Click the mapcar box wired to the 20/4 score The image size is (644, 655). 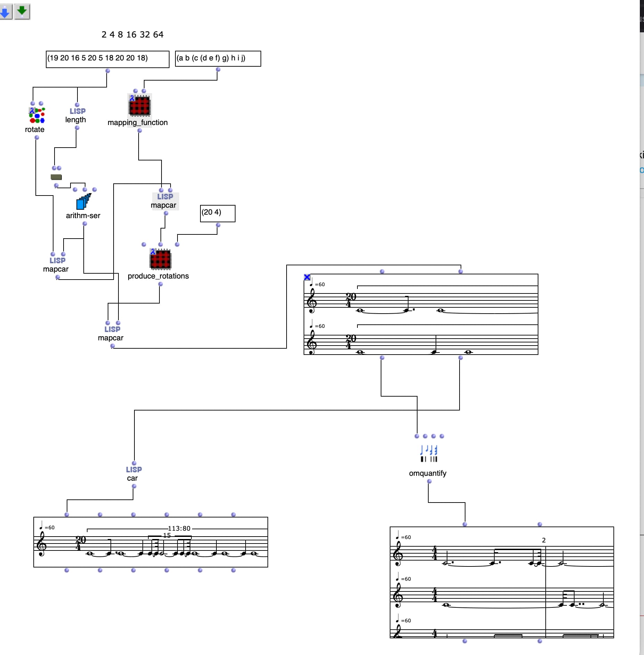112,333
